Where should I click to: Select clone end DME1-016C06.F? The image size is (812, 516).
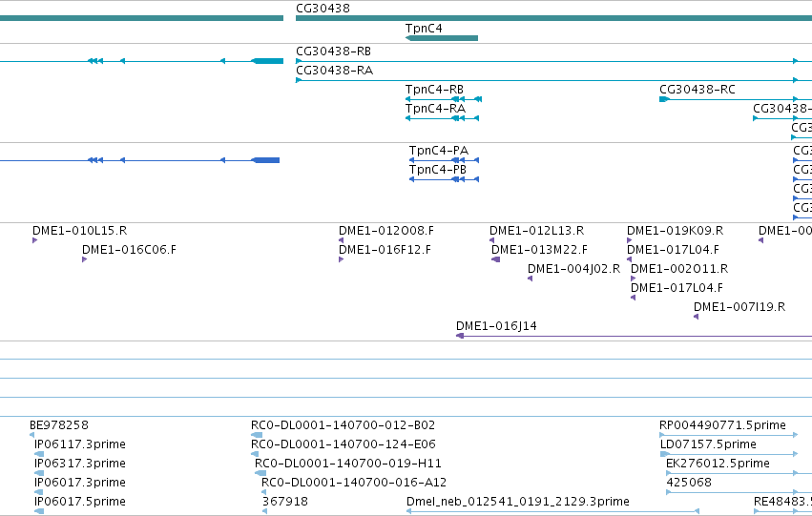click(129, 250)
